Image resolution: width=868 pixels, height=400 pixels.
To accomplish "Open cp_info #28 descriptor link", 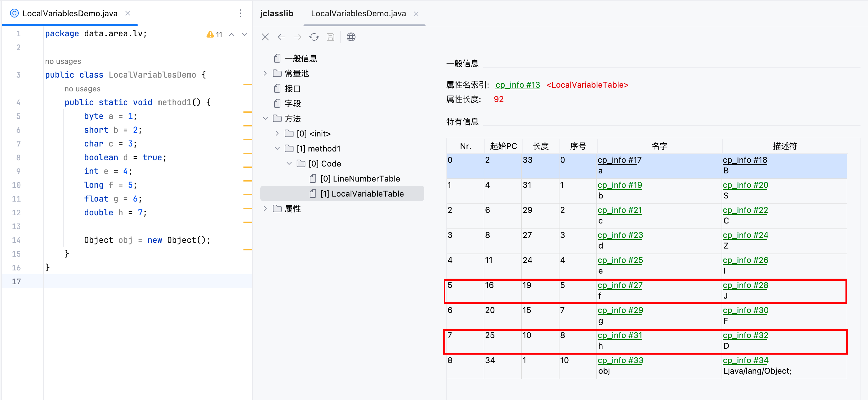I will click(x=745, y=285).
